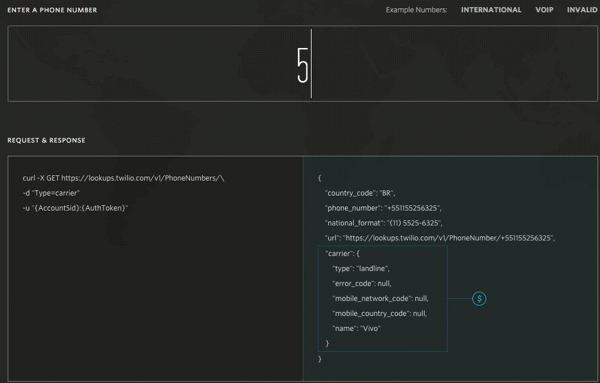Click the dollar sign pricing icon
The width and height of the screenshot is (600, 383).
click(x=479, y=299)
